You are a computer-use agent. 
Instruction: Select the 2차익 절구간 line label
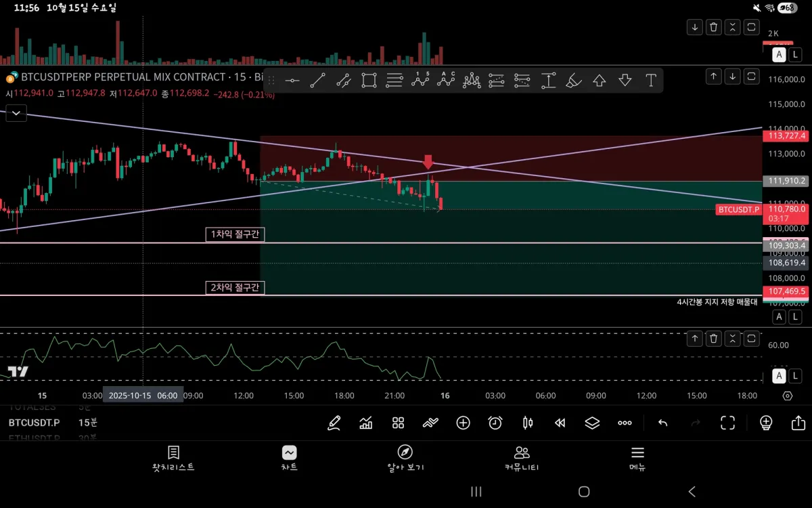click(x=235, y=288)
